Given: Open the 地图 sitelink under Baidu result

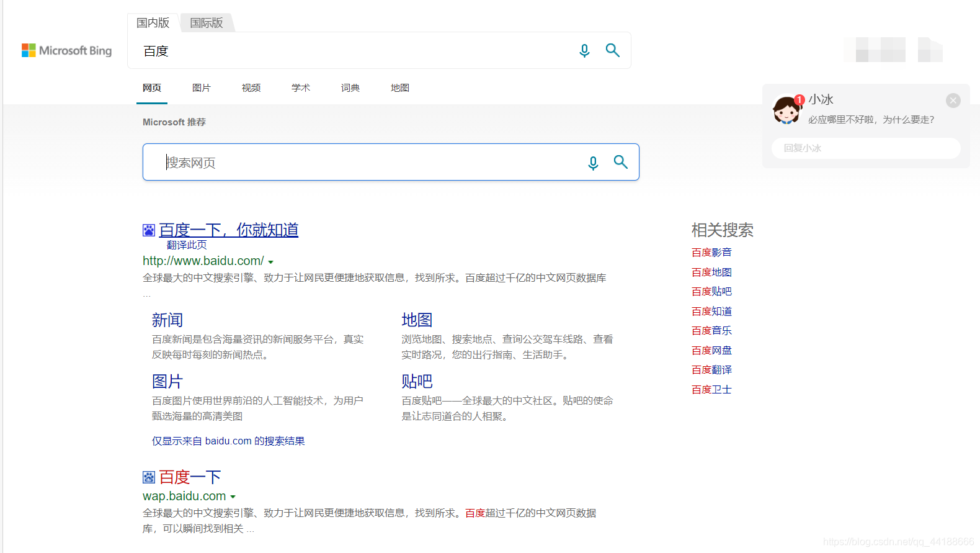Looking at the screenshot, I should [x=417, y=320].
